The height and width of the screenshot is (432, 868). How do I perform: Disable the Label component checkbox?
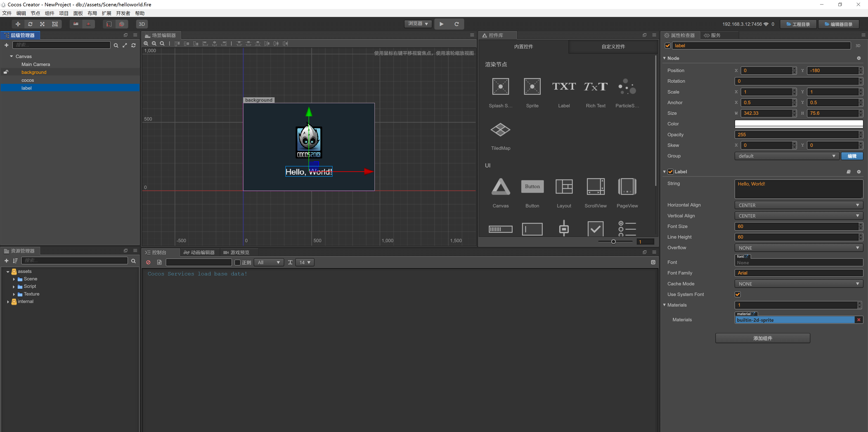tap(671, 172)
